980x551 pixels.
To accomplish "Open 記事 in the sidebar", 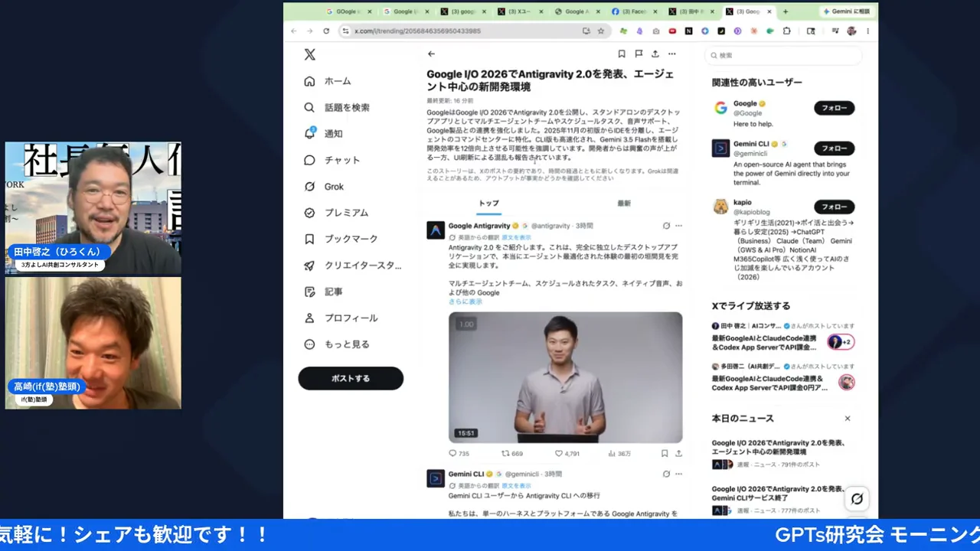I will click(323, 292).
